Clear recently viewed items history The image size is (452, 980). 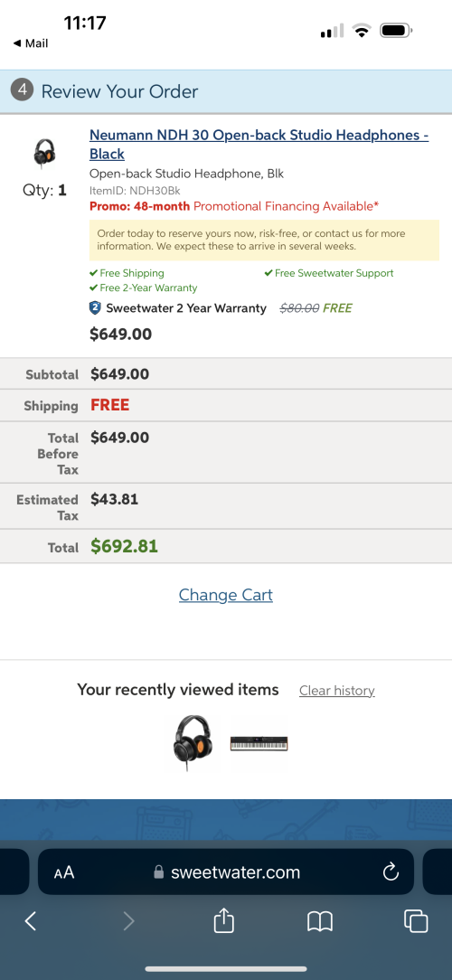click(337, 690)
